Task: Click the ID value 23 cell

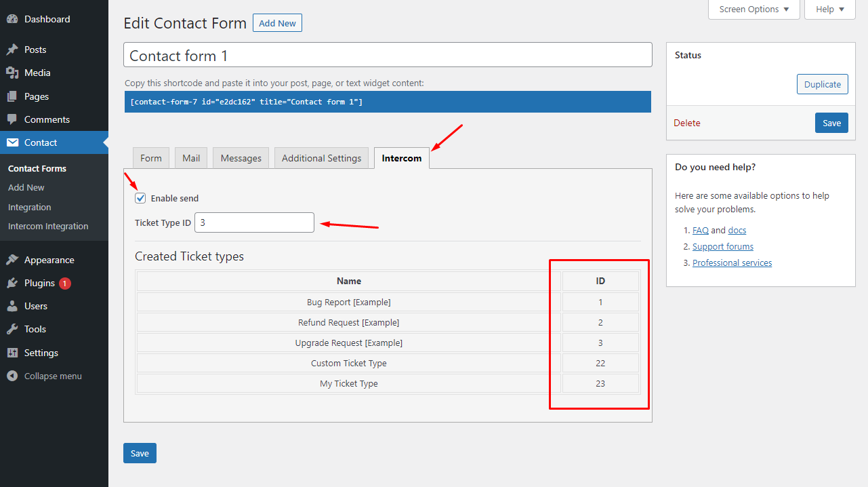Action: click(600, 383)
